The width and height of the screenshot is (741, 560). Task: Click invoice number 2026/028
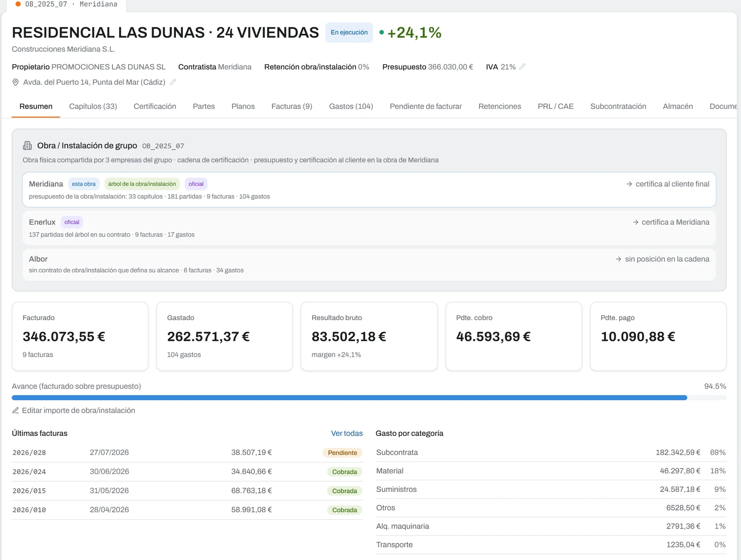pos(29,453)
